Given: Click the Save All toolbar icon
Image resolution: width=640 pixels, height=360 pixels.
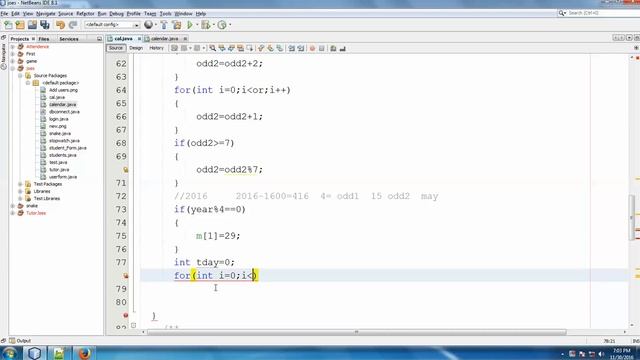Looking at the screenshot, I should [45, 25].
